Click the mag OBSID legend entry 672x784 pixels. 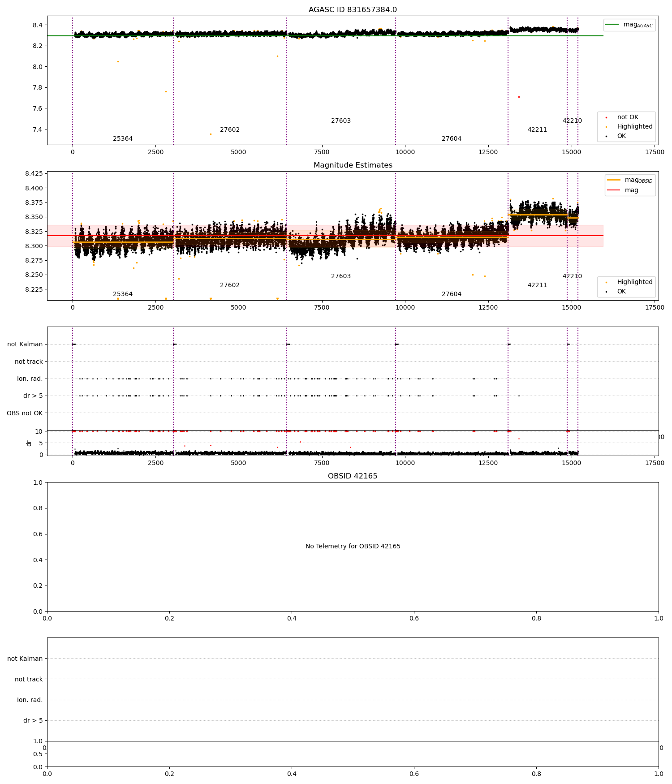629,180
